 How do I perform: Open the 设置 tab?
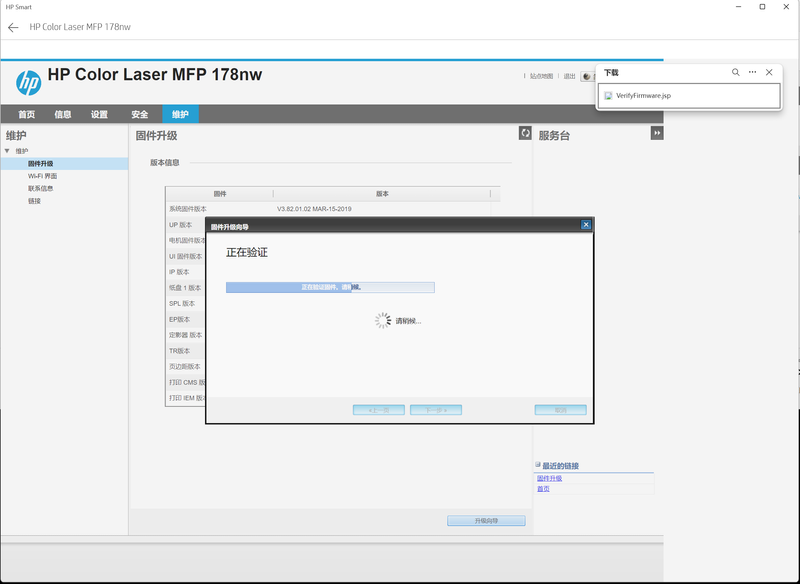(99, 114)
